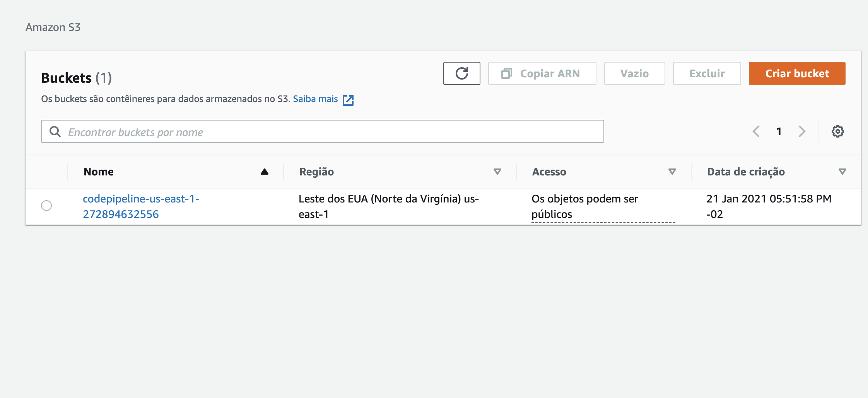This screenshot has height=398, width=868.
Task: Go to previous page of buckets
Action: [x=756, y=131]
